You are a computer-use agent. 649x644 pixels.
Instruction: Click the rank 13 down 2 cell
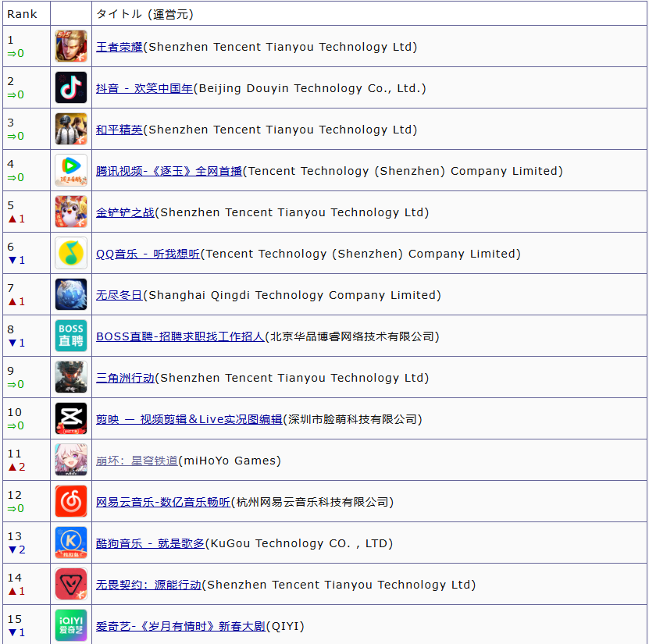point(27,543)
